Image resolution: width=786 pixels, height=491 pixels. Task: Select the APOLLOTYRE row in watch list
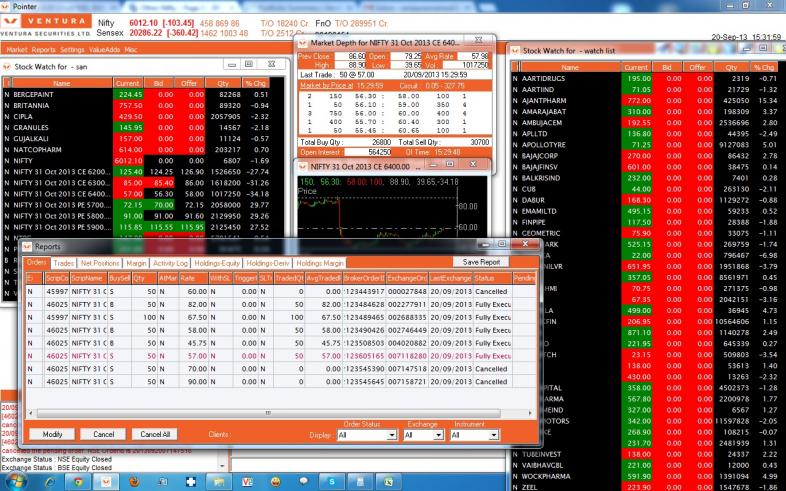pyautogui.click(x=646, y=145)
